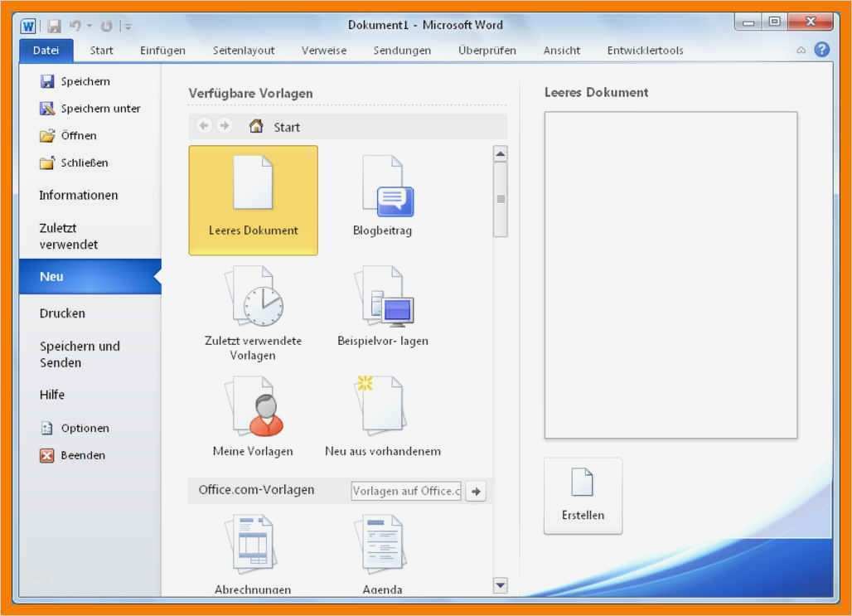
Task: Open the Entwicklertools tab
Action: (645, 51)
